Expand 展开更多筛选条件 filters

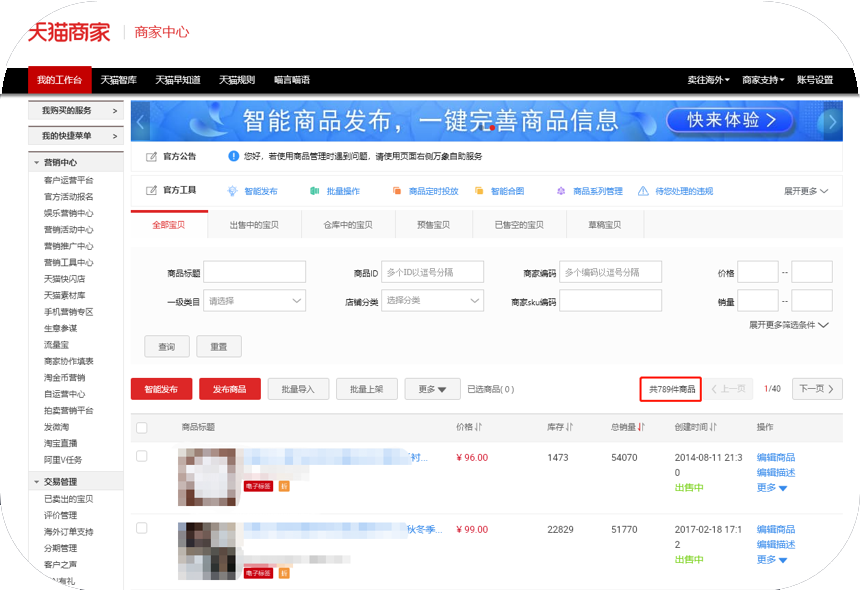pyautogui.click(x=789, y=325)
